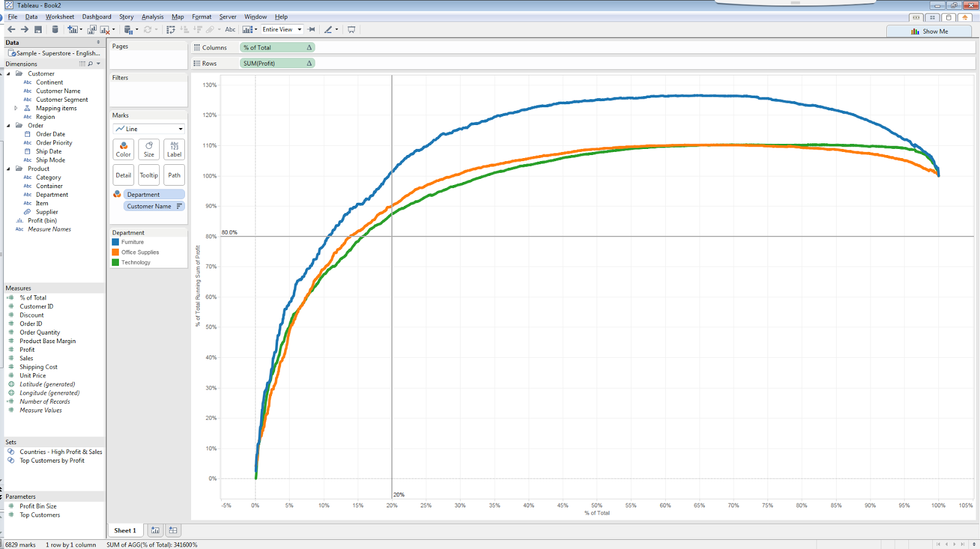Click the Swap rows and columns icon
Viewport: 980px width, 549px height.
[x=171, y=29]
